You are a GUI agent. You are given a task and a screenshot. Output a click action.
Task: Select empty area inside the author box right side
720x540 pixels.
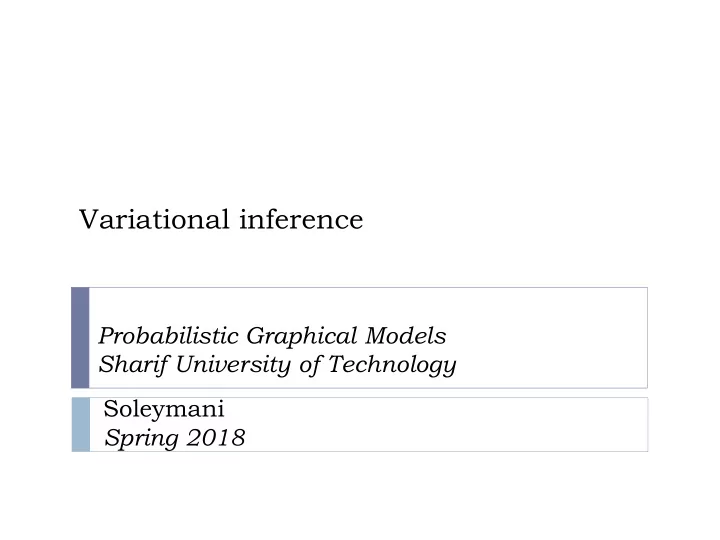(459, 424)
